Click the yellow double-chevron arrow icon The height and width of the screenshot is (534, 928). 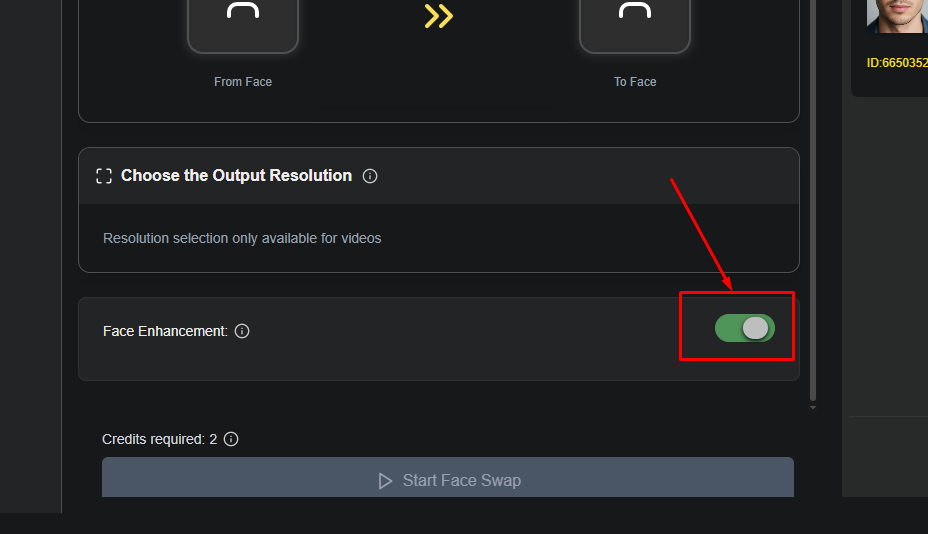tap(439, 16)
